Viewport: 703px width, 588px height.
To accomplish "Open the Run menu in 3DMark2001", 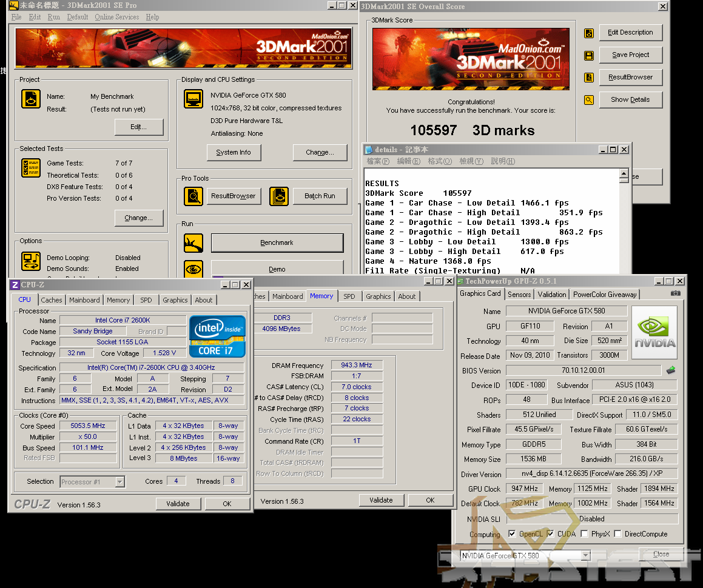I will [x=54, y=17].
